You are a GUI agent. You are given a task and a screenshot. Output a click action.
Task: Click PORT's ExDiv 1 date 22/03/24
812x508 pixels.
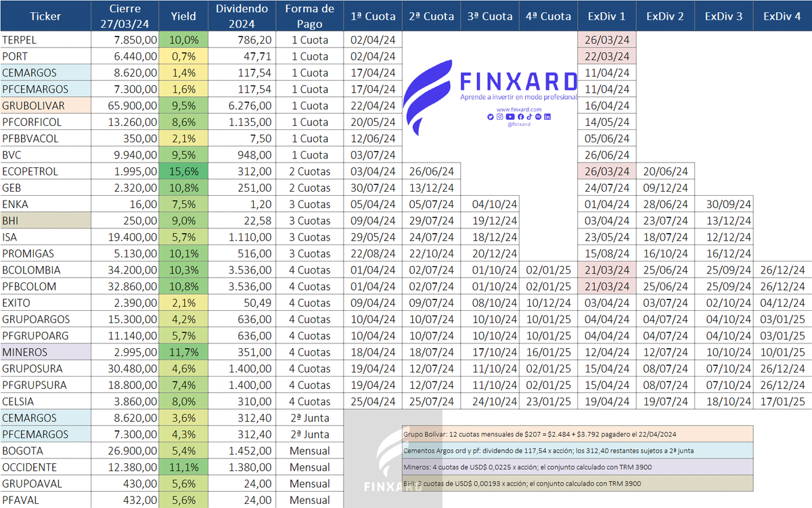coord(607,56)
